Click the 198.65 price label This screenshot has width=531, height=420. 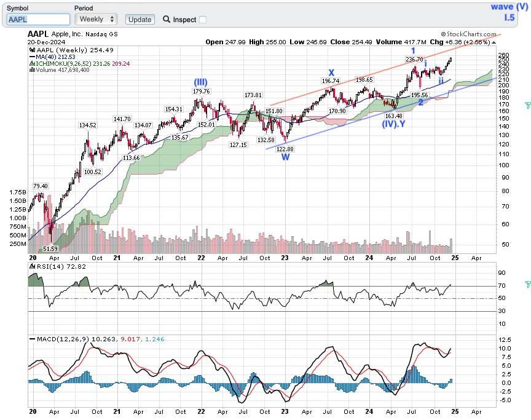364,79
